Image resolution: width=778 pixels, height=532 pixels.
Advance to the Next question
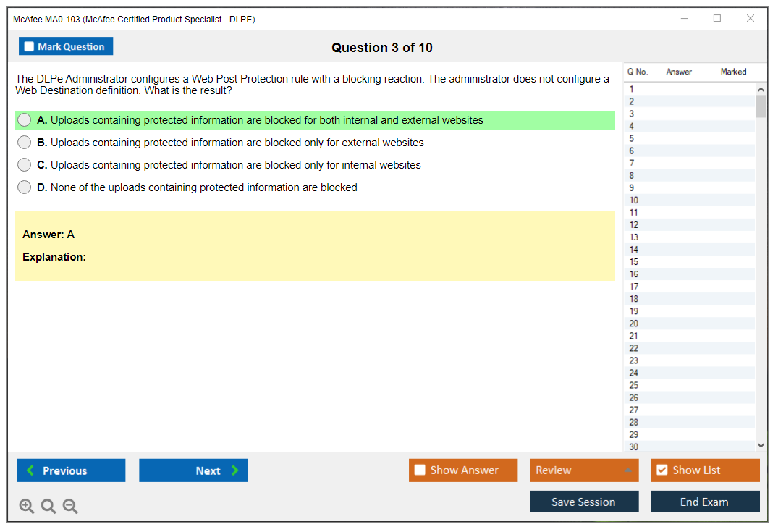coord(193,470)
